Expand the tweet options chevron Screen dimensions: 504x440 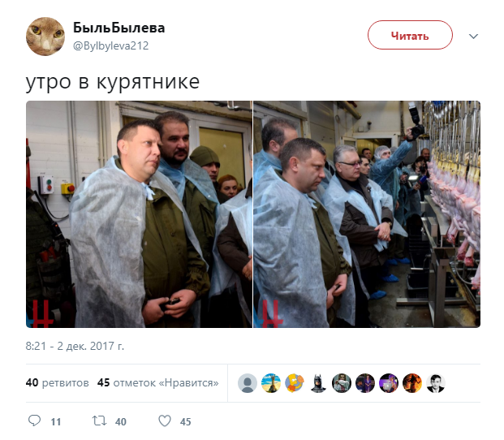(473, 36)
